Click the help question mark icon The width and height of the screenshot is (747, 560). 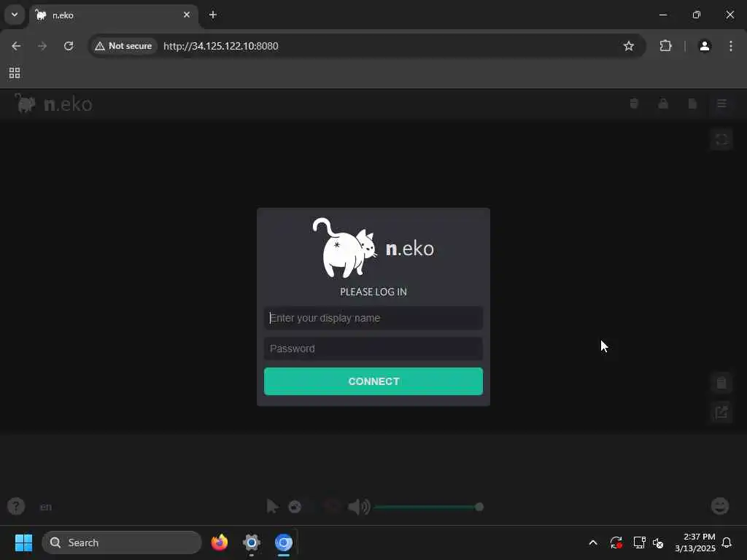(x=16, y=506)
